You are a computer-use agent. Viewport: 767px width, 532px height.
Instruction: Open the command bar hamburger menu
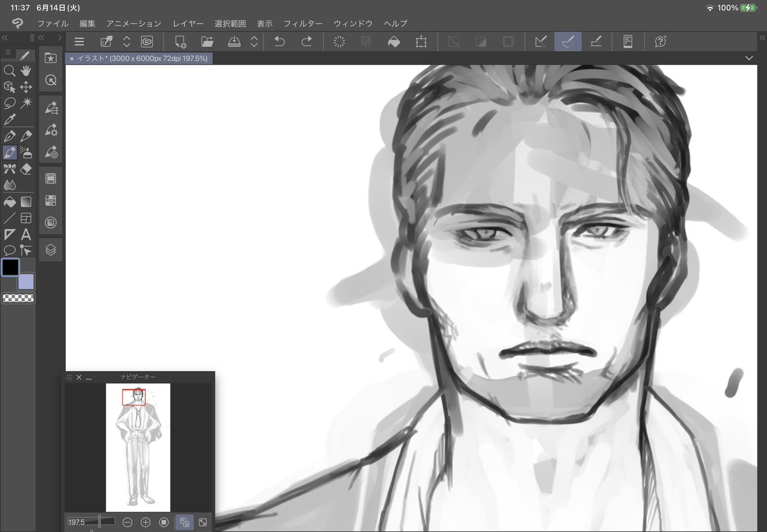pyautogui.click(x=79, y=42)
